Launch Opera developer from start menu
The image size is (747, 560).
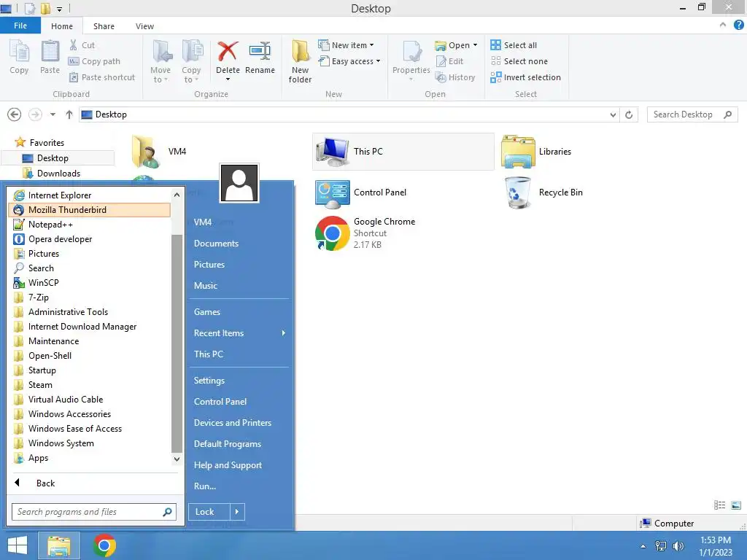click(x=89, y=239)
